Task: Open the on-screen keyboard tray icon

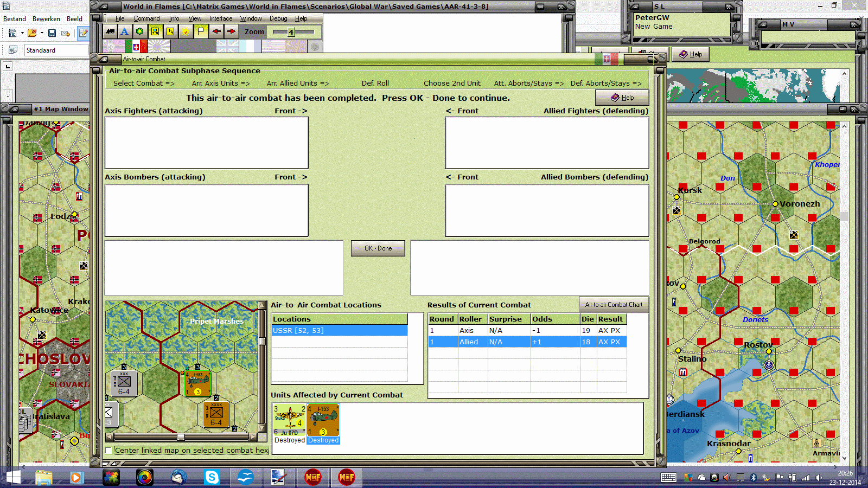Action: coord(668,478)
